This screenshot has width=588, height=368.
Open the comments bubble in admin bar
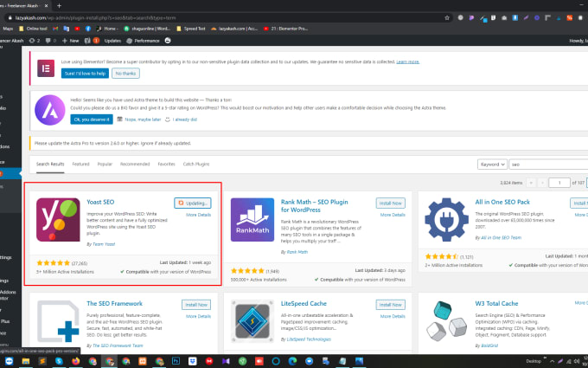coord(51,41)
